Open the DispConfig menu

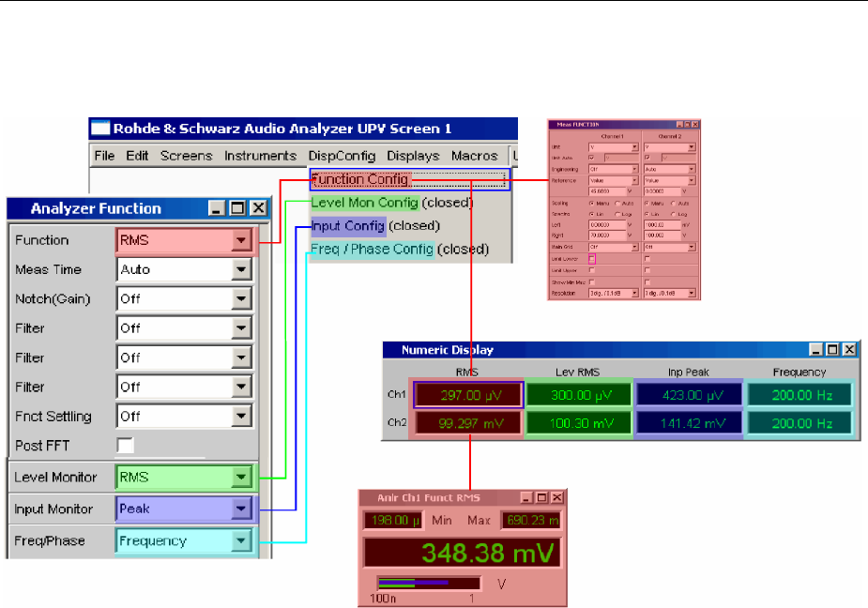coord(342,156)
